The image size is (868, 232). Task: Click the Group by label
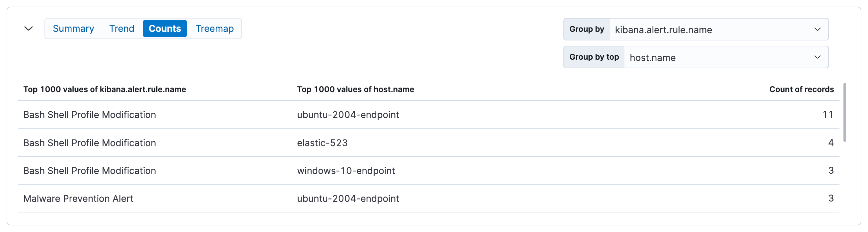(x=586, y=29)
